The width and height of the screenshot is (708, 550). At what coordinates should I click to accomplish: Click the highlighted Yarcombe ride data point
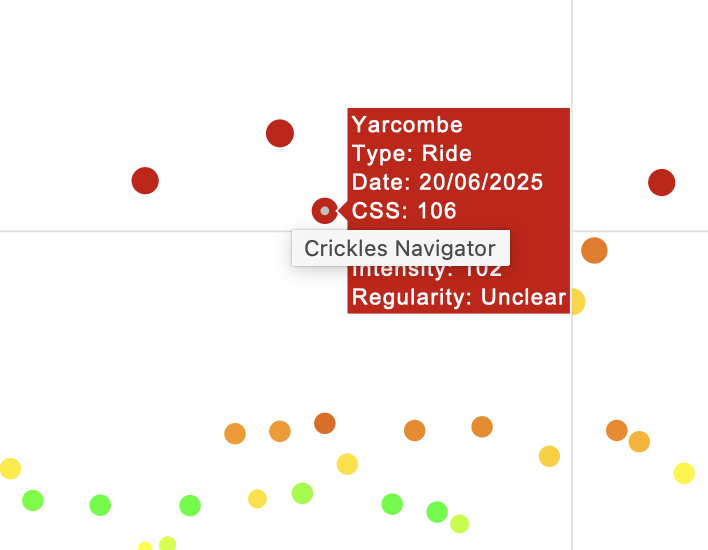(x=324, y=210)
